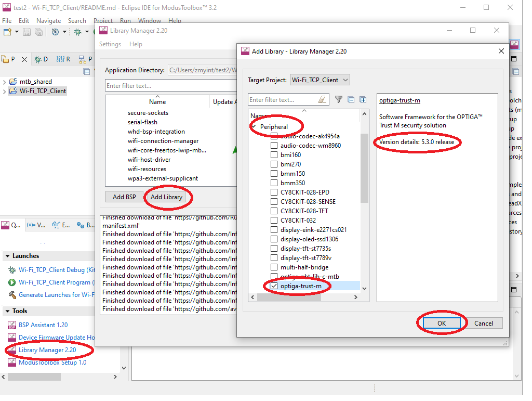Open the Navigate menu
Screen dimensions: 532x401
click(48, 21)
